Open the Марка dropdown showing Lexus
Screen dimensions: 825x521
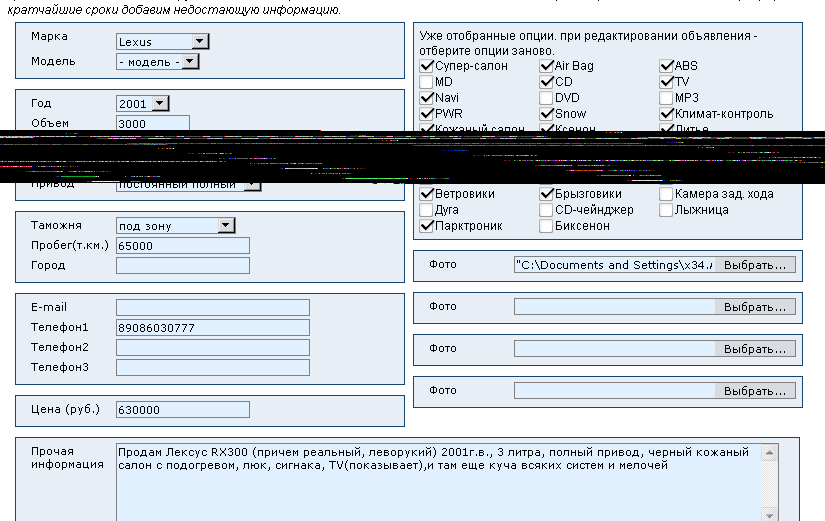(x=200, y=42)
